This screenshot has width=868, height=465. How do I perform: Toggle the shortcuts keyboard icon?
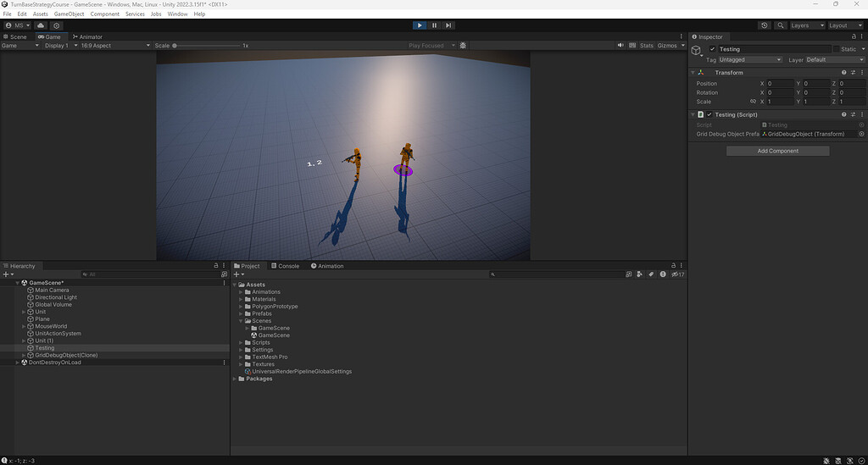[632, 46]
